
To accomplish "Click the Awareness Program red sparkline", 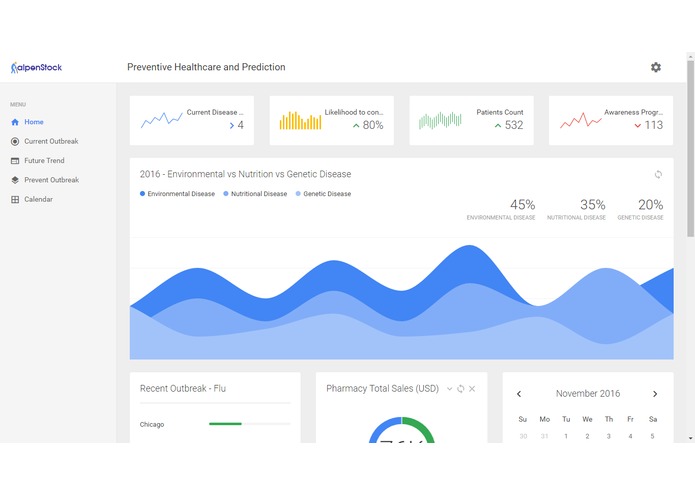I will (x=581, y=120).
